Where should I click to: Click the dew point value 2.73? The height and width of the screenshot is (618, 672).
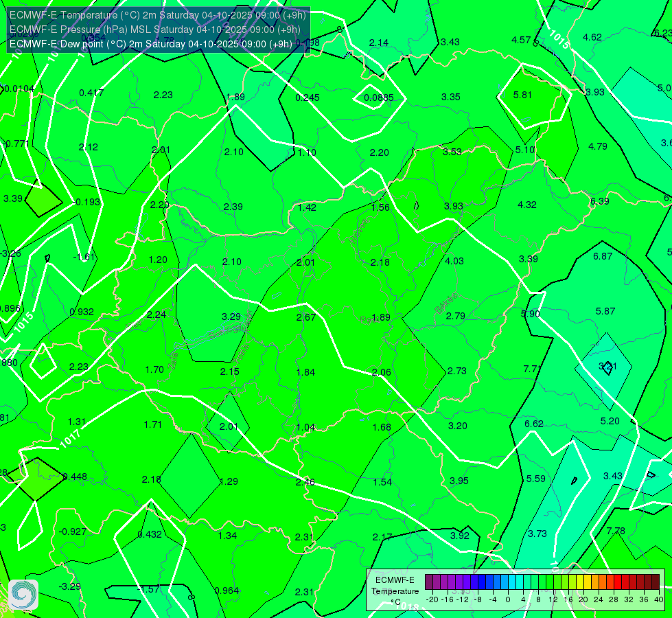457,371
